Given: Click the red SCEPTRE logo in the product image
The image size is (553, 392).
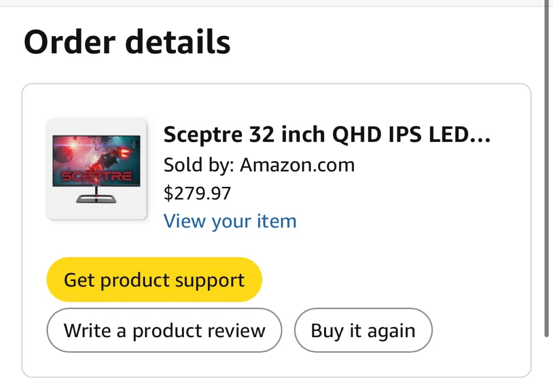Looking at the screenshot, I should pyautogui.click(x=97, y=177).
